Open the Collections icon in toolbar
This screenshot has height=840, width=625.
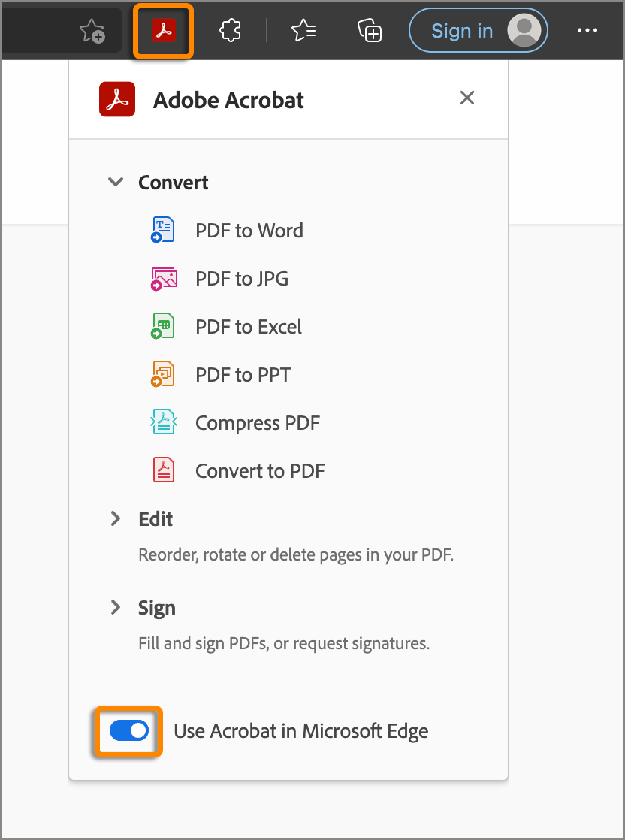point(369,30)
